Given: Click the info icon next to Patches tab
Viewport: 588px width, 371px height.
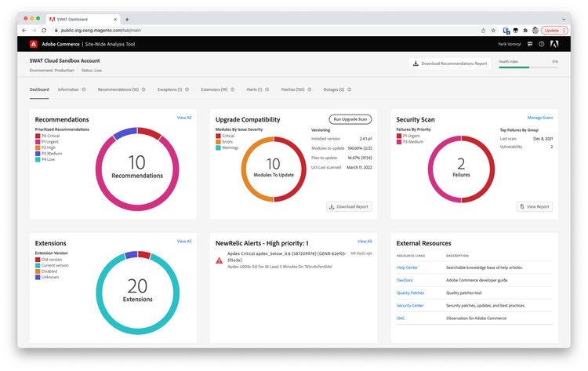Looking at the screenshot, I should coord(309,89).
